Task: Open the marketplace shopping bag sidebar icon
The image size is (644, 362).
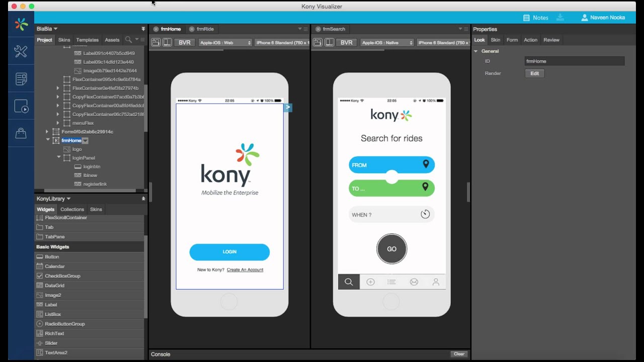Action: click(x=21, y=133)
